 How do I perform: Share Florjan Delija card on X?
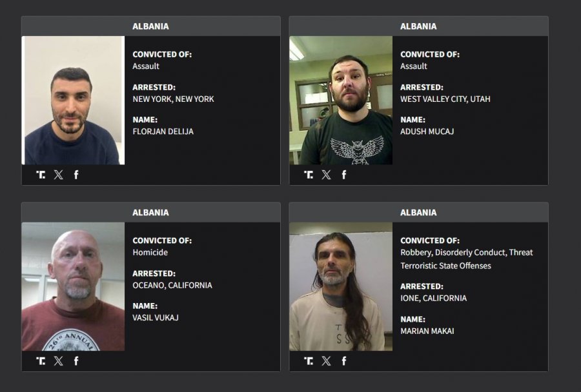[59, 175]
